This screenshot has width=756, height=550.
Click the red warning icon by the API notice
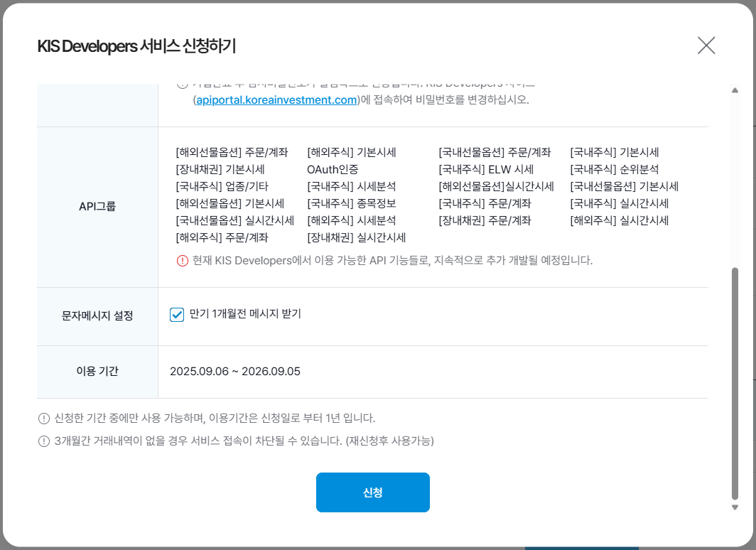tap(182, 261)
